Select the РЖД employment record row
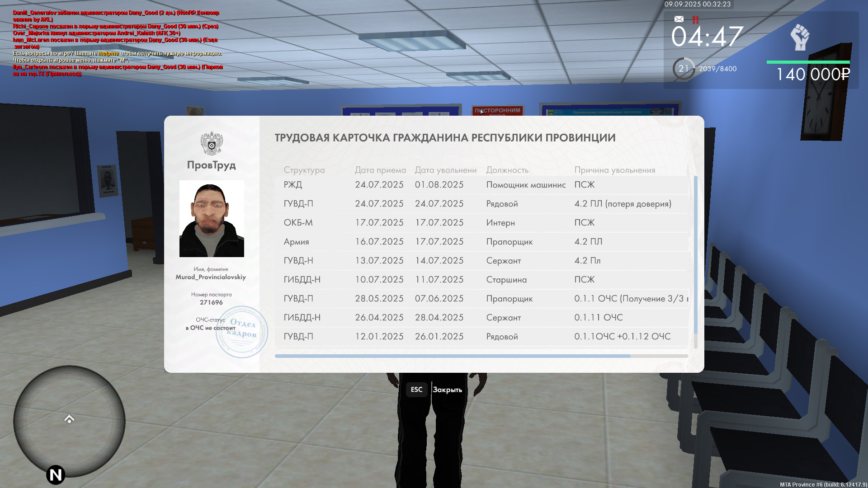868x488 pixels. 481,185
